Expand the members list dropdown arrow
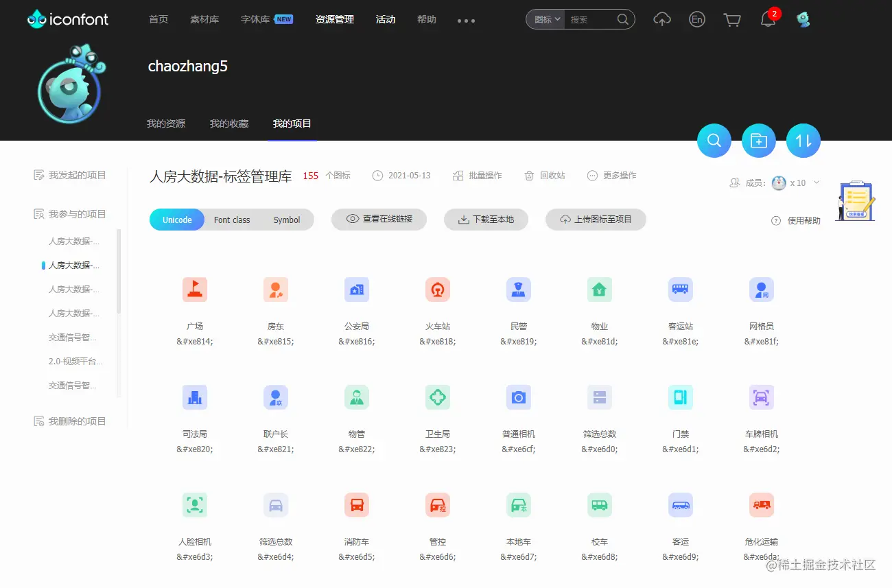Screen dimensions: 892x588 (817, 183)
